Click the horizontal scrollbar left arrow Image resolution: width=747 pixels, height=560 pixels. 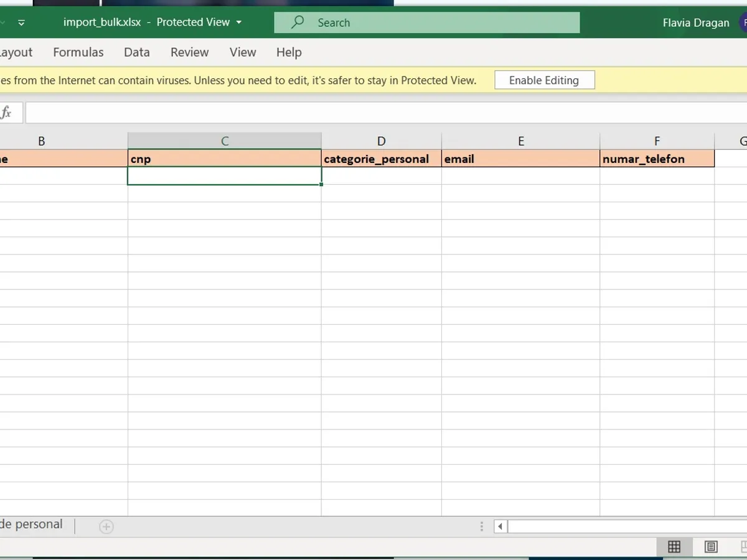point(500,527)
